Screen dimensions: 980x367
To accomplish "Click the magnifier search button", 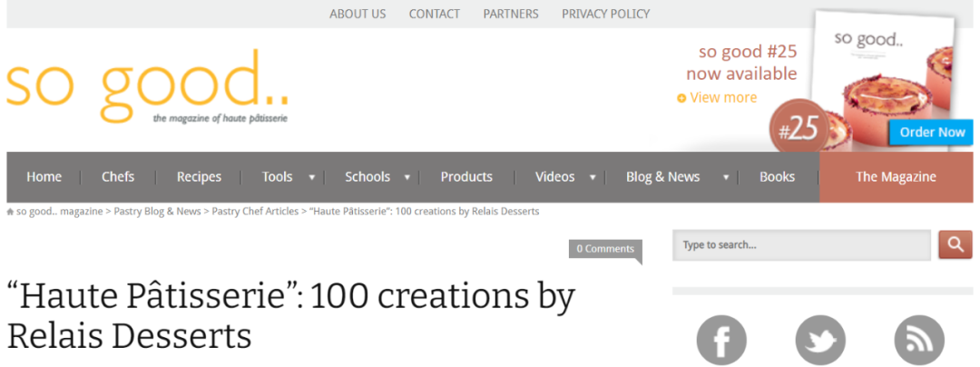I will pyautogui.click(x=955, y=244).
